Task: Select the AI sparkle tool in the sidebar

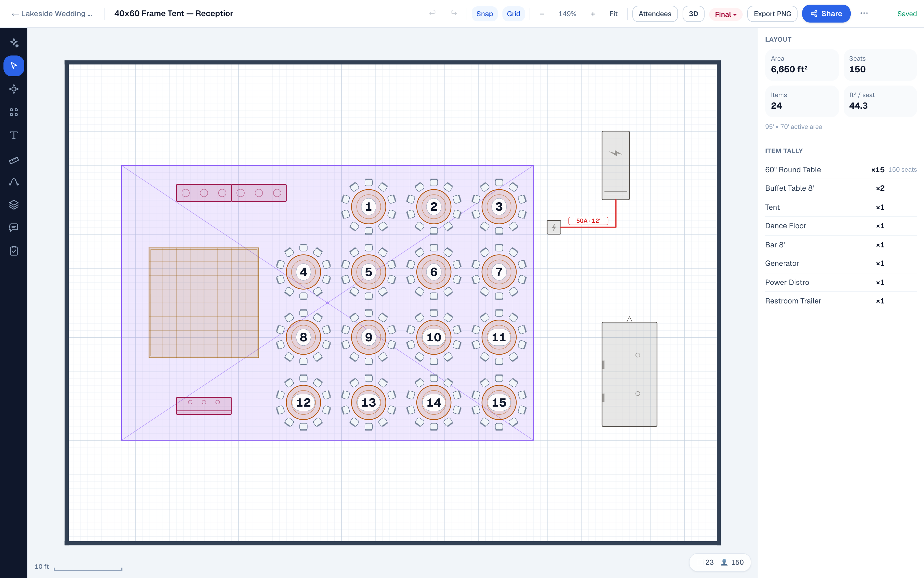Action: (14, 42)
